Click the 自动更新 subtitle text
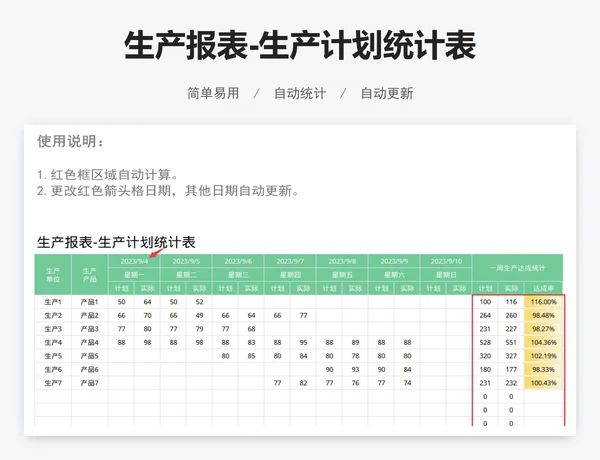 point(387,93)
